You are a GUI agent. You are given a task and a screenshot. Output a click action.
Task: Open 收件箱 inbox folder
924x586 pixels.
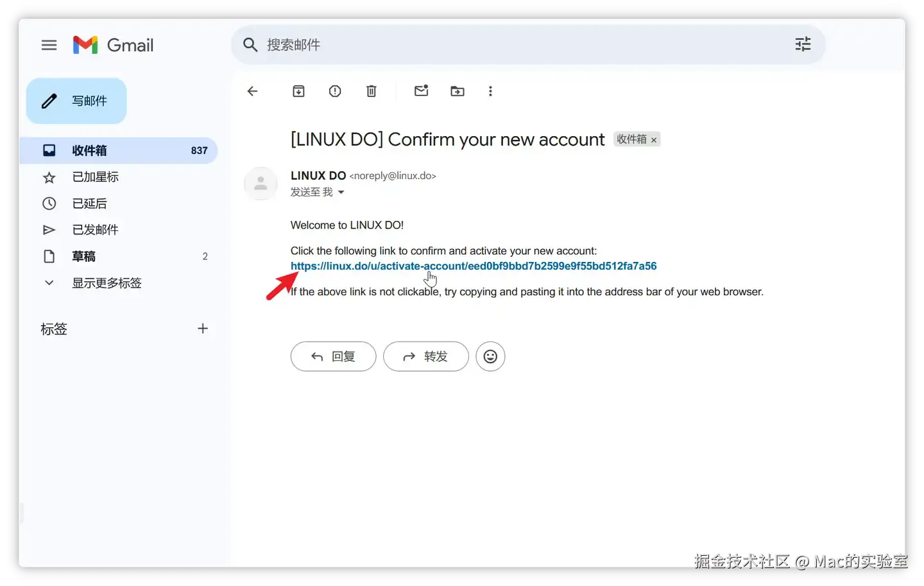click(119, 150)
